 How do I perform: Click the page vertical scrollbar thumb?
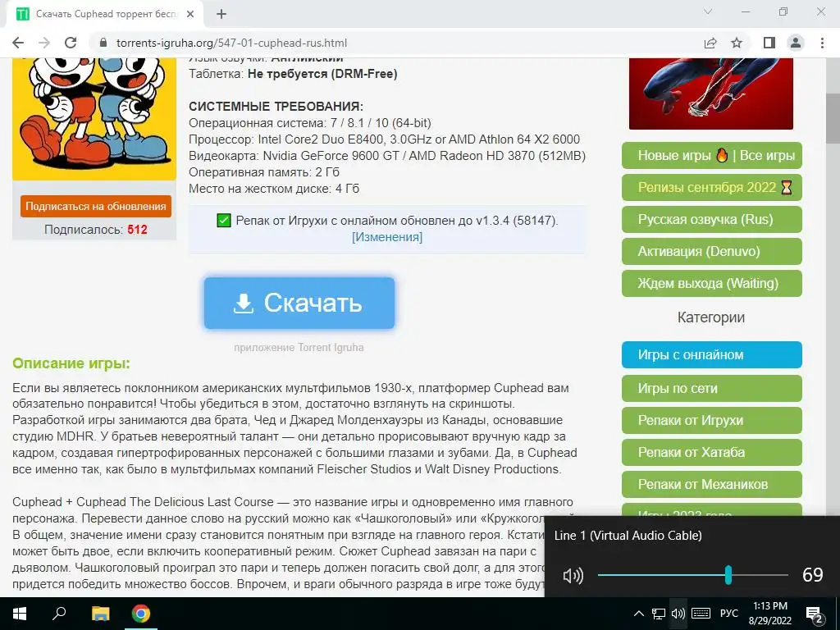click(833, 118)
